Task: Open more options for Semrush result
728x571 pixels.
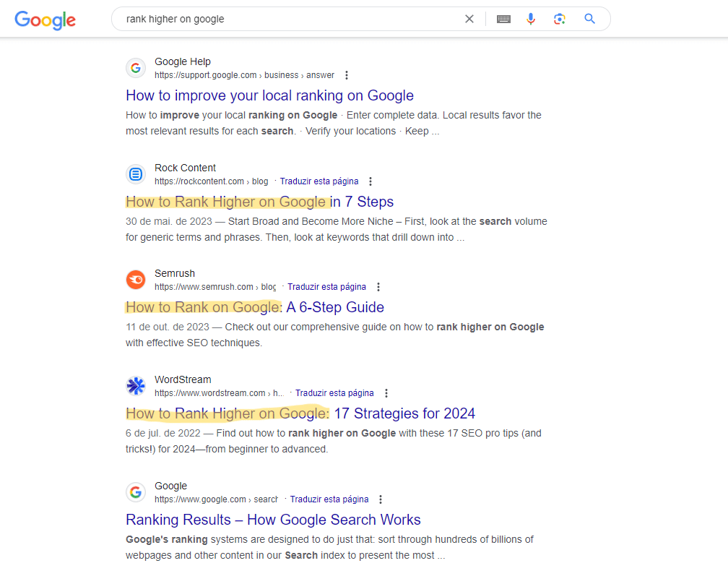Action: [x=378, y=287]
